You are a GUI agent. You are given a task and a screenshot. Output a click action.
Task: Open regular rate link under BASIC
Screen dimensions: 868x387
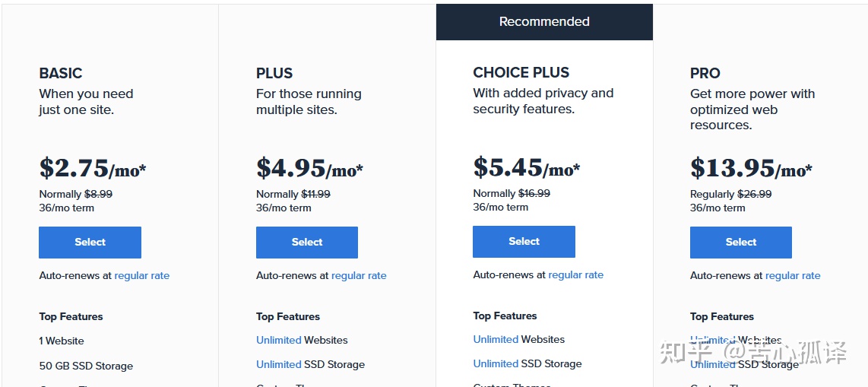click(x=141, y=276)
